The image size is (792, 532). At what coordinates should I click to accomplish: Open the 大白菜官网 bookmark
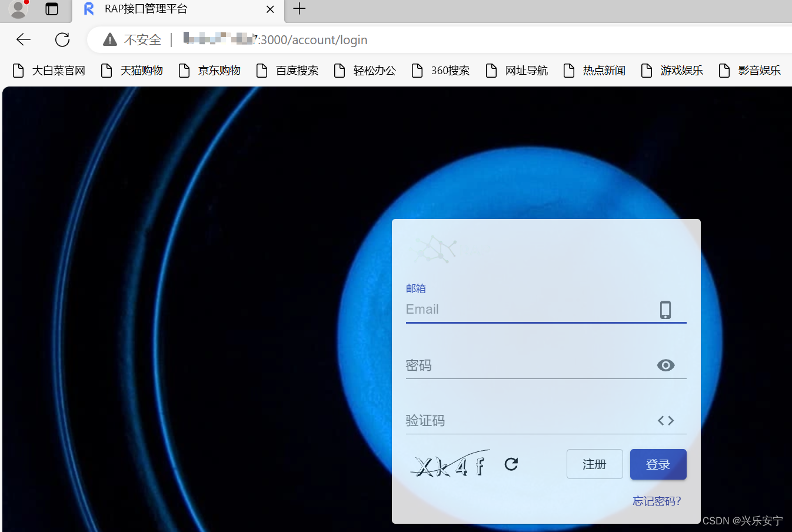coord(49,71)
